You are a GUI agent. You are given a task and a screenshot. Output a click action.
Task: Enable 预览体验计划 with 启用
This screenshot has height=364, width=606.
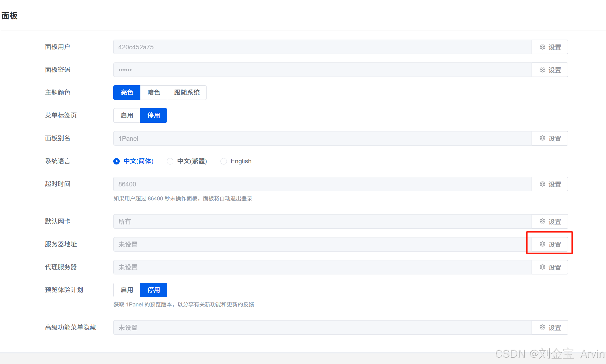tap(127, 290)
